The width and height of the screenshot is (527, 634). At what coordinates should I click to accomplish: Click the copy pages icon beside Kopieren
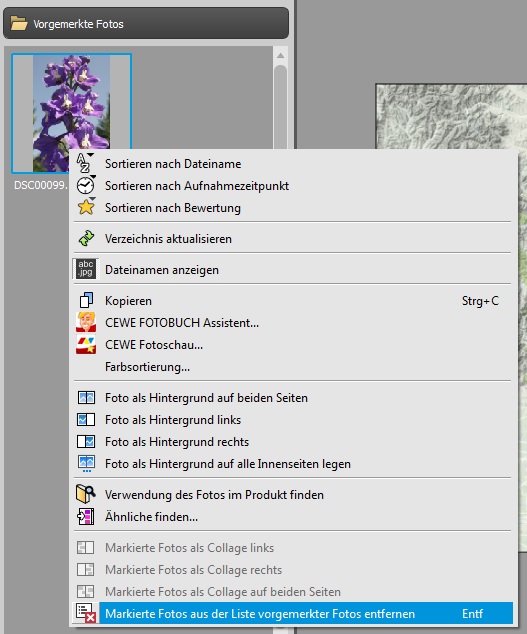86,300
